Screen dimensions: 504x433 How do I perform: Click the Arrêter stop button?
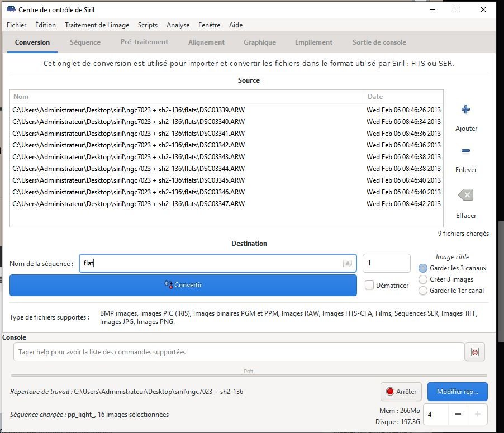[x=401, y=392]
